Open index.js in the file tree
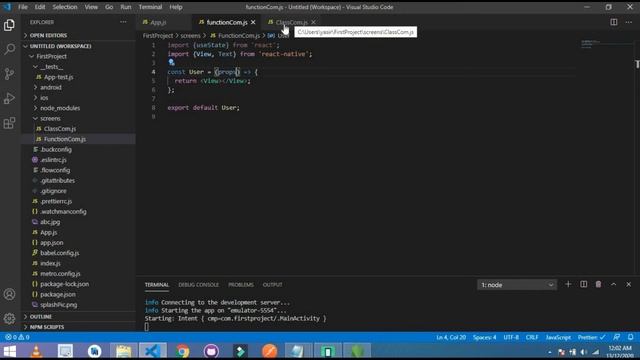The height and width of the screenshot is (360, 640). tap(50, 263)
